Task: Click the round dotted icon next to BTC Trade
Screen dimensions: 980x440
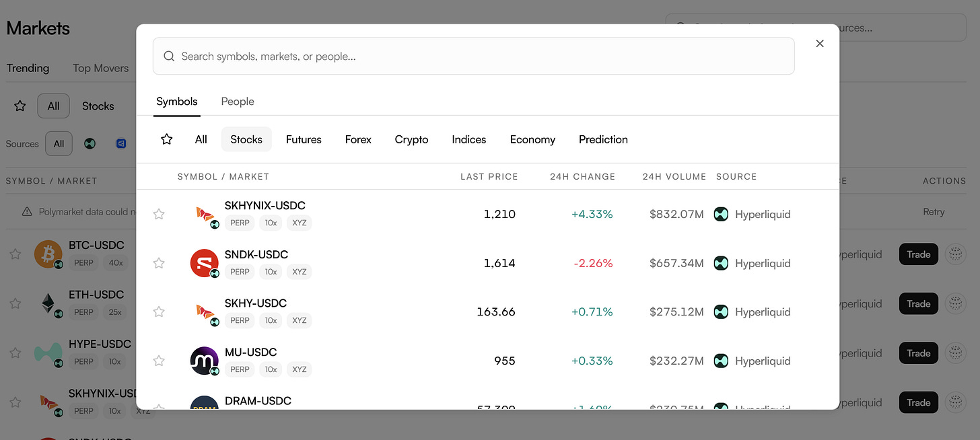Action: pyautogui.click(x=955, y=254)
